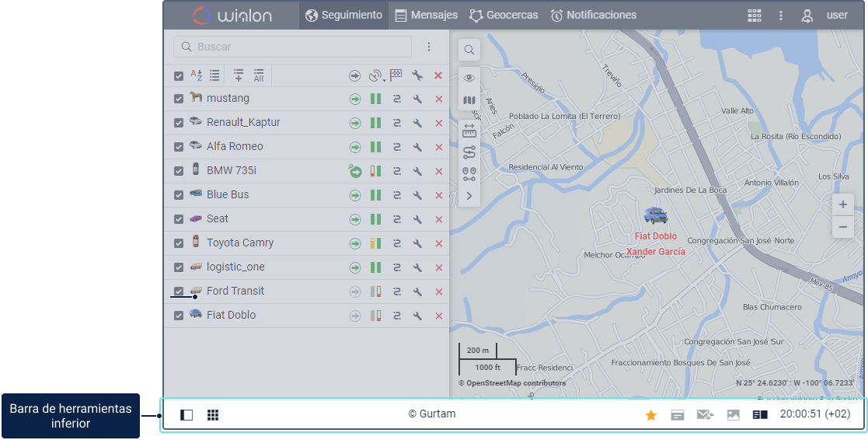Viewport: 868px width, 440px height.
Task: Switch the unit list view mode
Action: (x=214, y=75)
